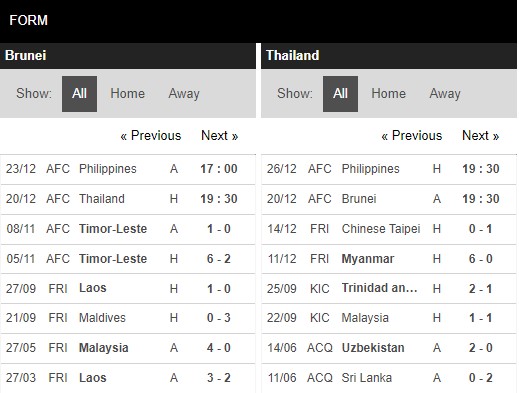Open Thailand vs Chinese Taipei 0 - 1 result
The width and height of the screenshot is (519, 393).
tap(389, 229)
